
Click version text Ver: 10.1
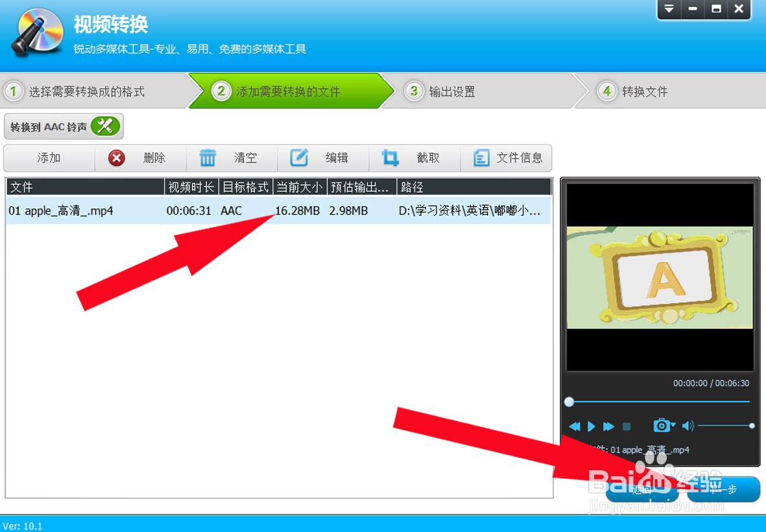coord(23,526)
